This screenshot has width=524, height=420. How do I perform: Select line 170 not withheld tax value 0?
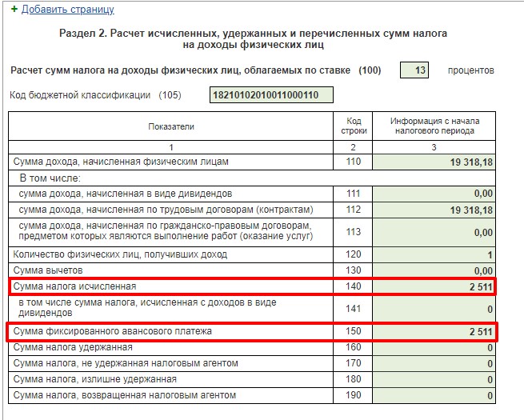pyautogui.click(x=434, y=363)
